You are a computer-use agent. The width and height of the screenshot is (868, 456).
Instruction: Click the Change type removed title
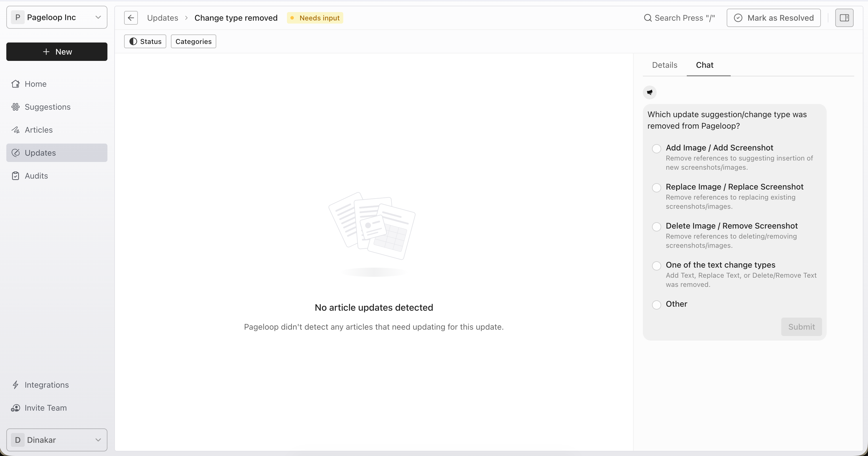(236, 18)
